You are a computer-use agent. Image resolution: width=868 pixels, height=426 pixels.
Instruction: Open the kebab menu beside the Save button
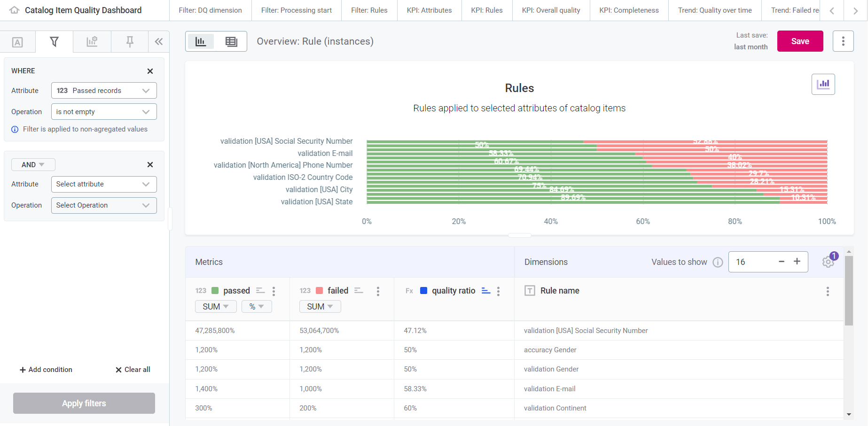coord(843,41)
